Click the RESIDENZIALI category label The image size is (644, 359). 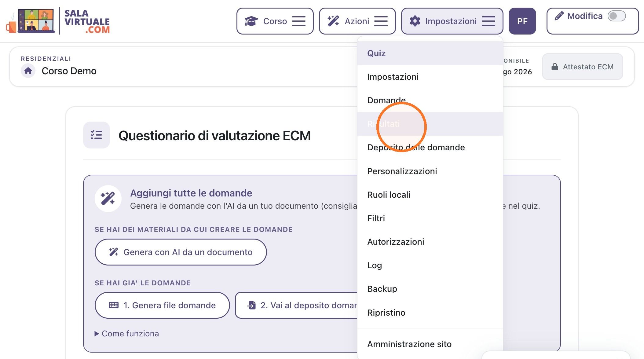(46, 59)
